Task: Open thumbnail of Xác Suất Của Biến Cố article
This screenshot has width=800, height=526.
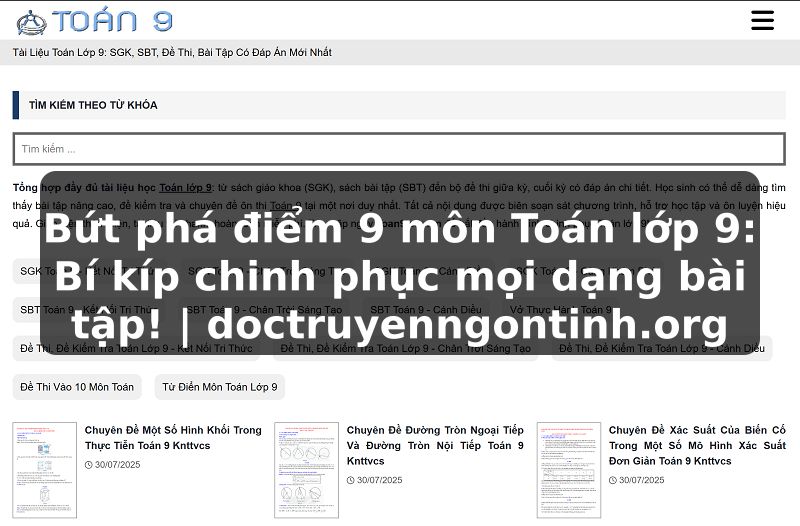Action: pyautogui.click(x=569, y=470)
